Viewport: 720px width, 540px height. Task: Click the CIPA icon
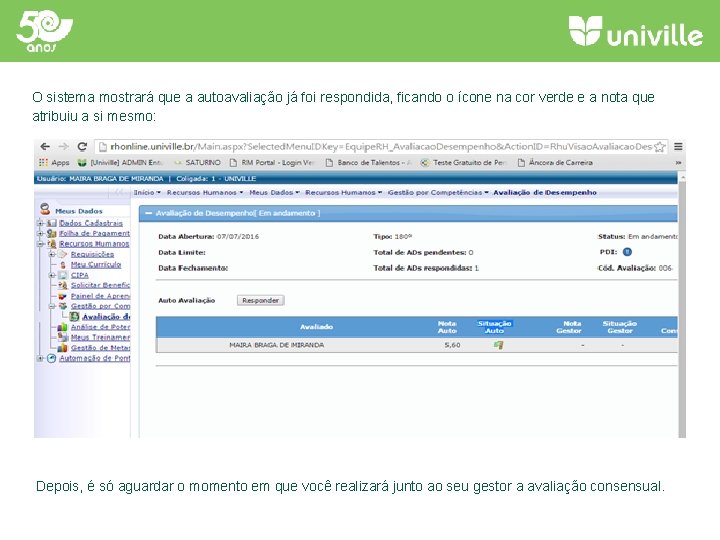coord(63,276)
